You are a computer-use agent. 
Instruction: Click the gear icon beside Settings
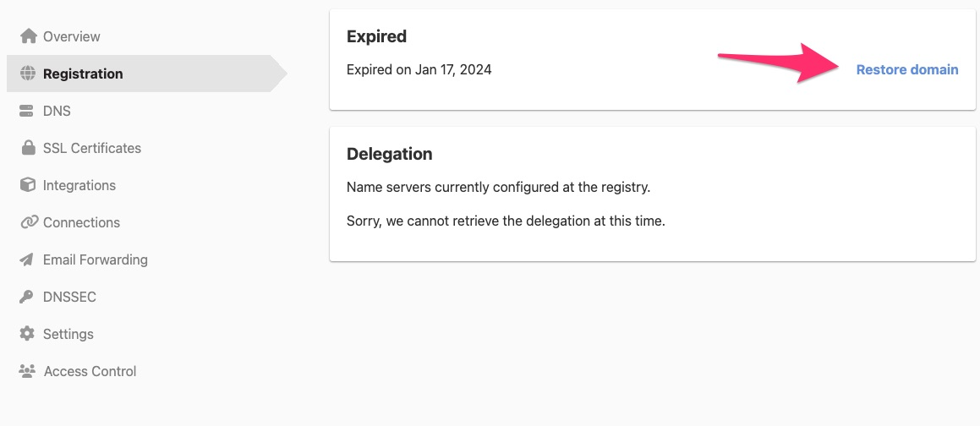[27, 334]
